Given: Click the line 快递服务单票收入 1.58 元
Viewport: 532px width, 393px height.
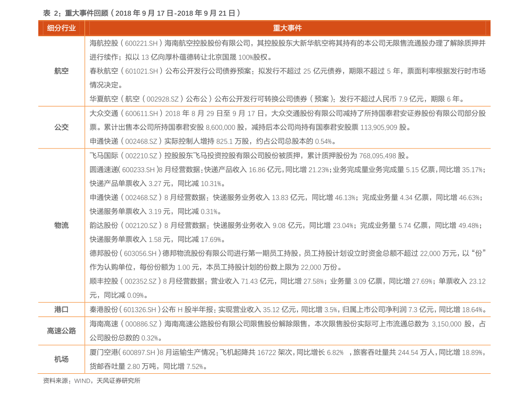Looking at the screenshot, I should pos(157,240).
